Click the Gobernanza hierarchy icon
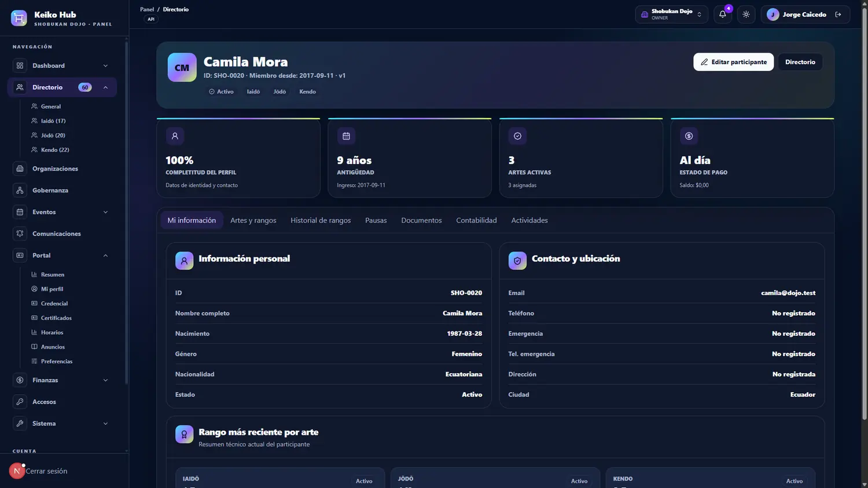This screenshot has height=488, width=868. pyautogui.click(x=20, y=190)
